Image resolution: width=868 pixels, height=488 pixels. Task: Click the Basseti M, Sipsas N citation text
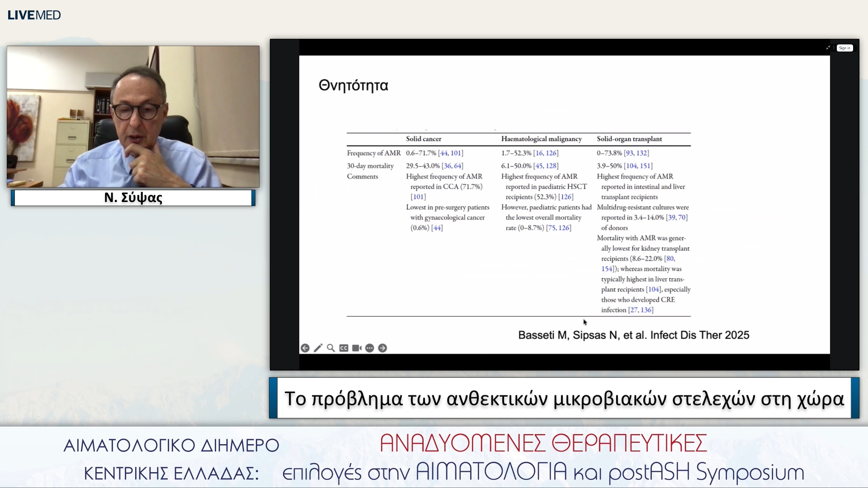click(x=633, y=335)
